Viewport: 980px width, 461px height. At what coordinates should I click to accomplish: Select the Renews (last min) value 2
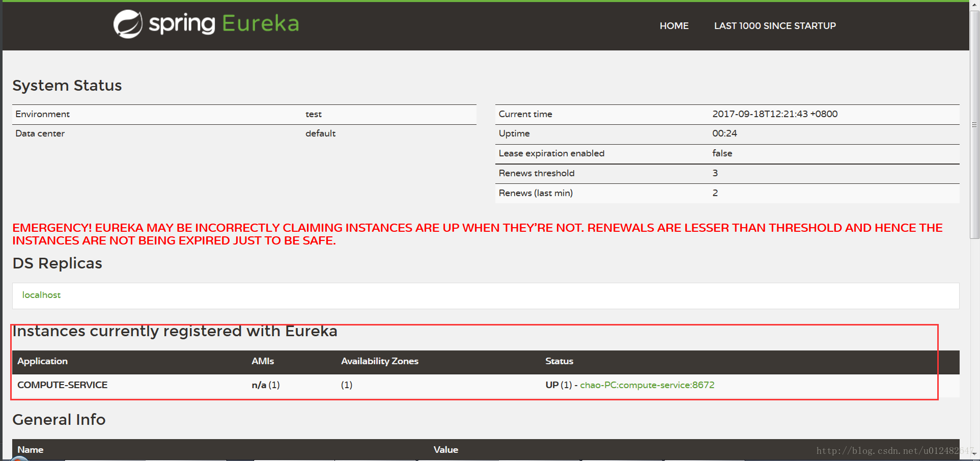(x=715, y=193)
